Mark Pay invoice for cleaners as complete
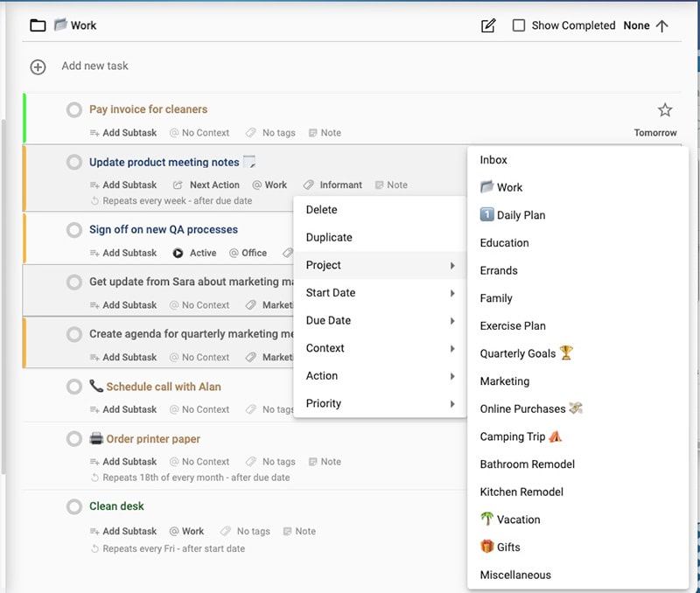Viewport: 700px width, 593px height. point(75,109)
